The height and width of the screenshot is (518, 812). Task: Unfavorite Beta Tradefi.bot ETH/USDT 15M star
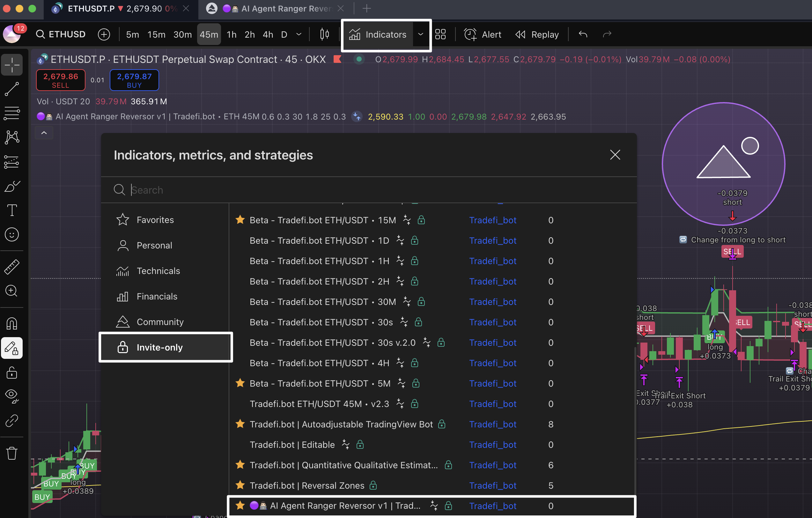click(x=240, y=220)
